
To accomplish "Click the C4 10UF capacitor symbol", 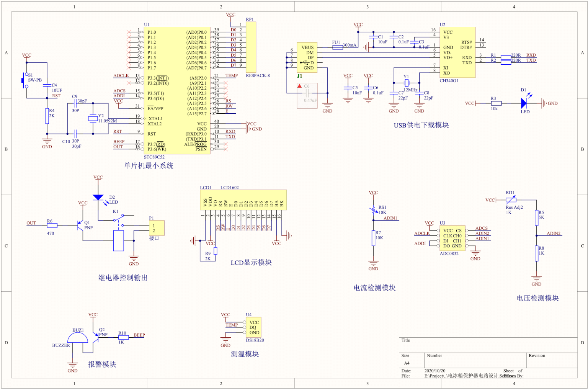I will (x=47, y=85).
